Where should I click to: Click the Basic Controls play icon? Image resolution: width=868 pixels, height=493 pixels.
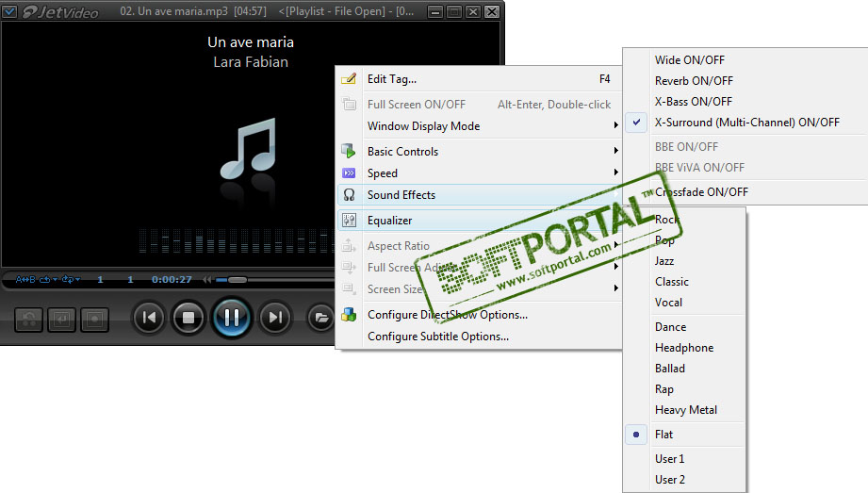click(x=349, y=151)
